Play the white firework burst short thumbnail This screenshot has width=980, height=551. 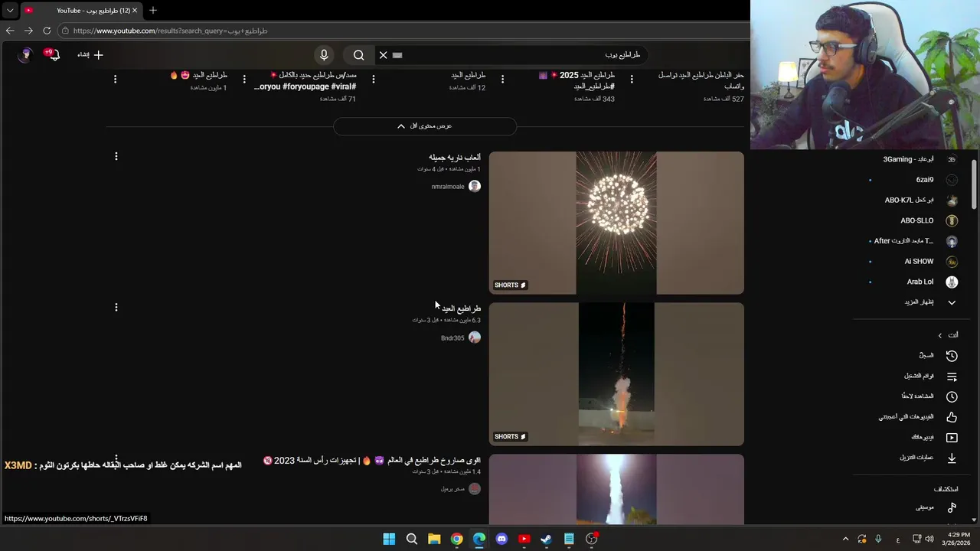click(616, 223)
